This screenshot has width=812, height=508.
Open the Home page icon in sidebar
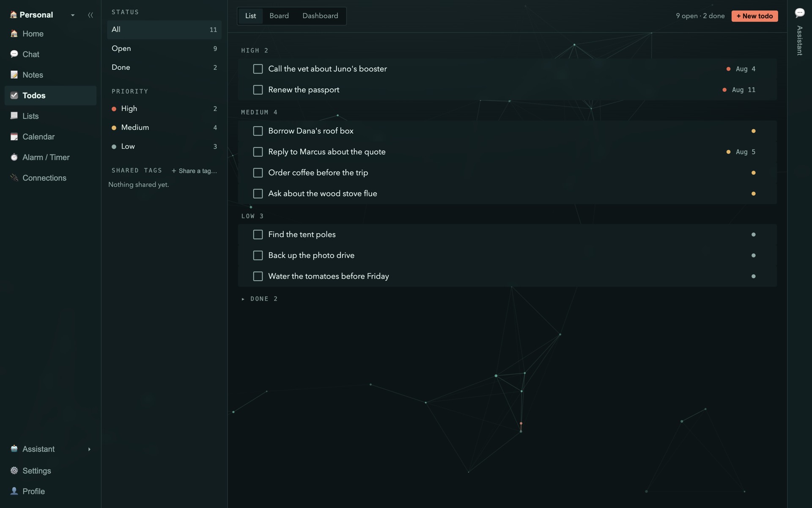coord(14,33)
